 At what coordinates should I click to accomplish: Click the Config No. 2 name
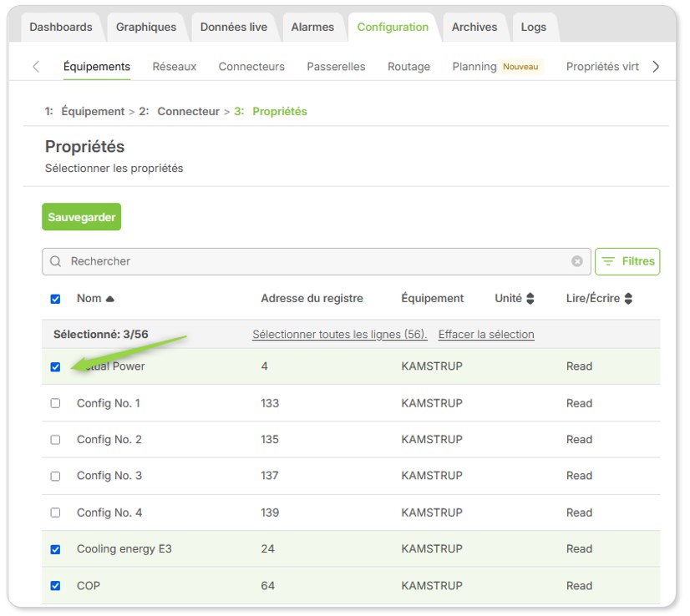click(x=109, y=440)
